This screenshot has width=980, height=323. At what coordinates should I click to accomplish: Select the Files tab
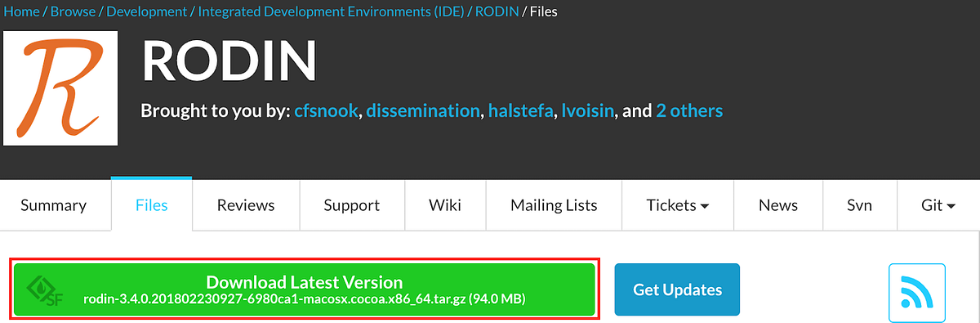[152, 205]
